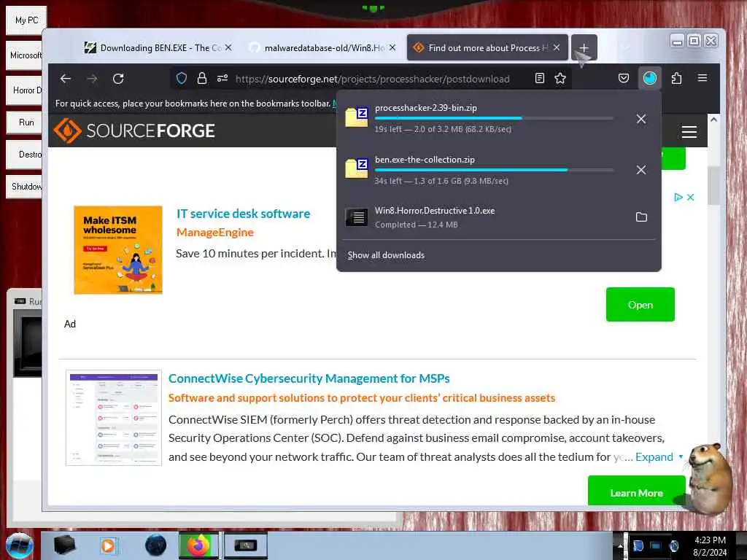The width and height of the screenshot is (747, 560).
Task: Open the Make ITSM wholesome ad image
Action: coord(118,250)
